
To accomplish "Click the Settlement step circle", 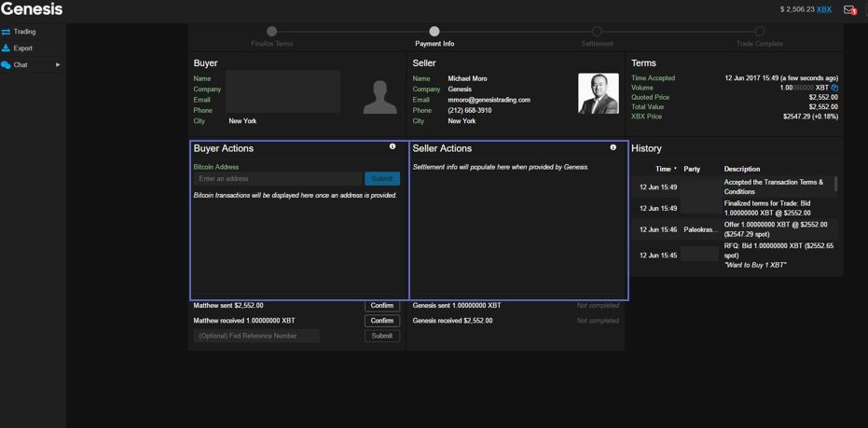I will coord(597,32).
